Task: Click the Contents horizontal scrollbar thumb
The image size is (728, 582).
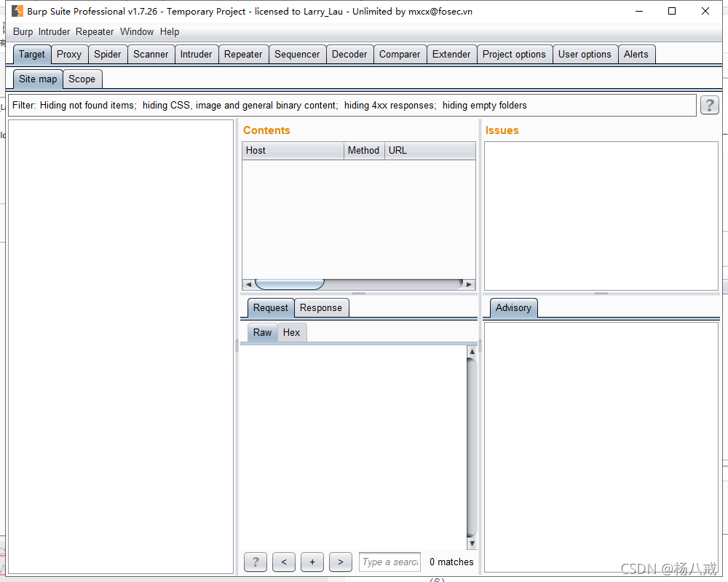Action: click(290, 284)
